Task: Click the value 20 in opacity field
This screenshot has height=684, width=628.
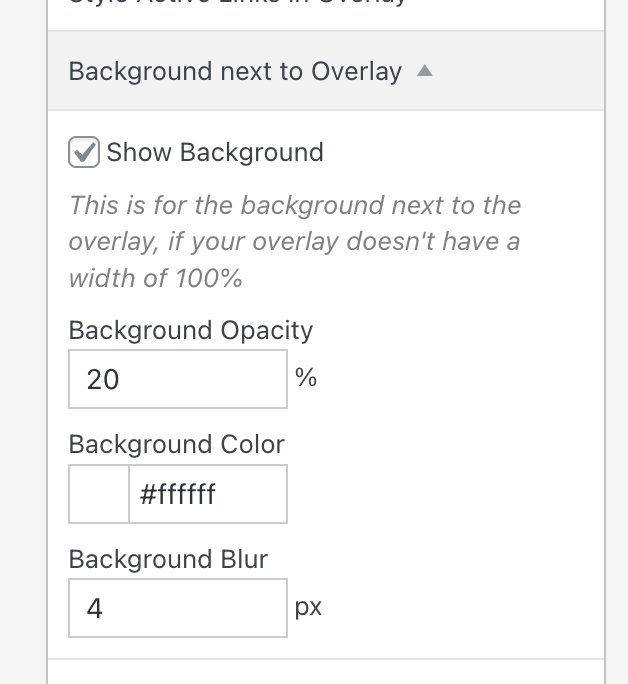Action: pyautogui.click(x=103, y=380)
